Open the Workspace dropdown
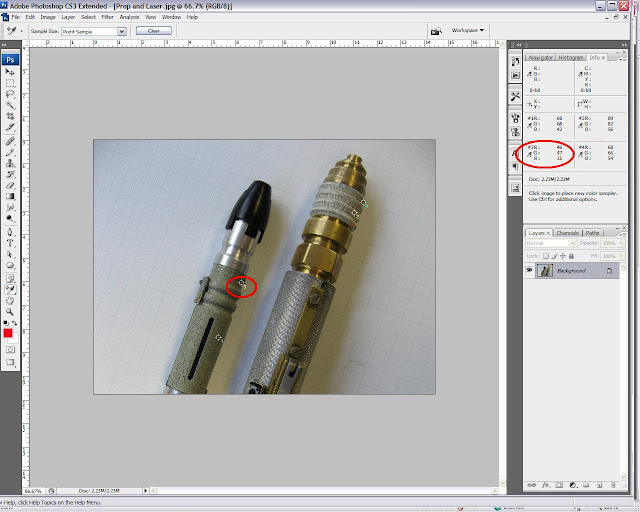The height and width of the screenshot is (512, 640). click(x=467, y=30)
